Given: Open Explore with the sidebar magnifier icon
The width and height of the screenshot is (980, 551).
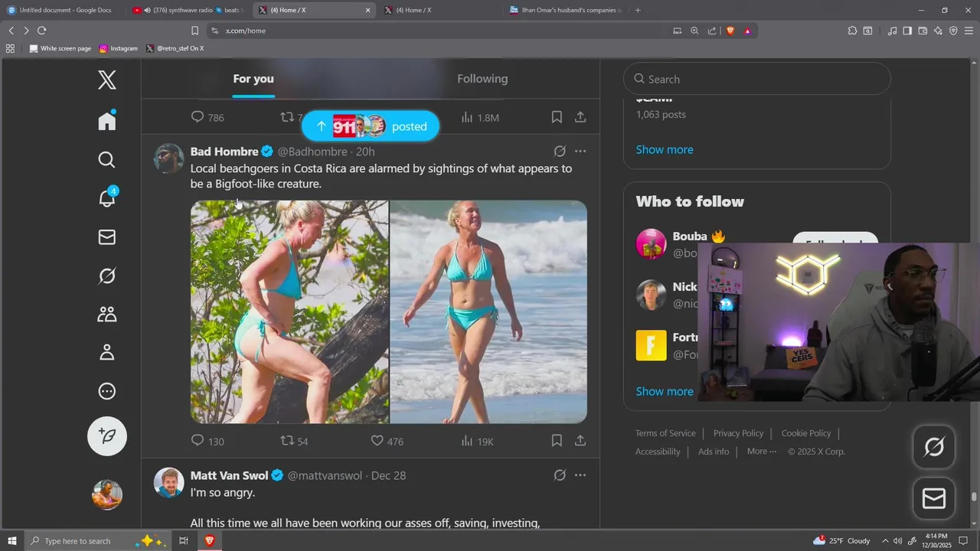Looking at the screenshot, I should (x=107, y=159).
